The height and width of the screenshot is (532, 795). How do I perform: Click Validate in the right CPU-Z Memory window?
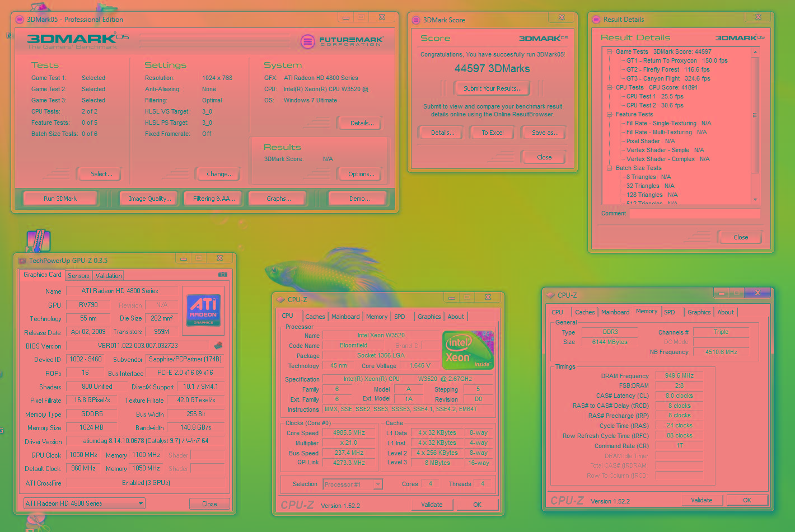702,500
